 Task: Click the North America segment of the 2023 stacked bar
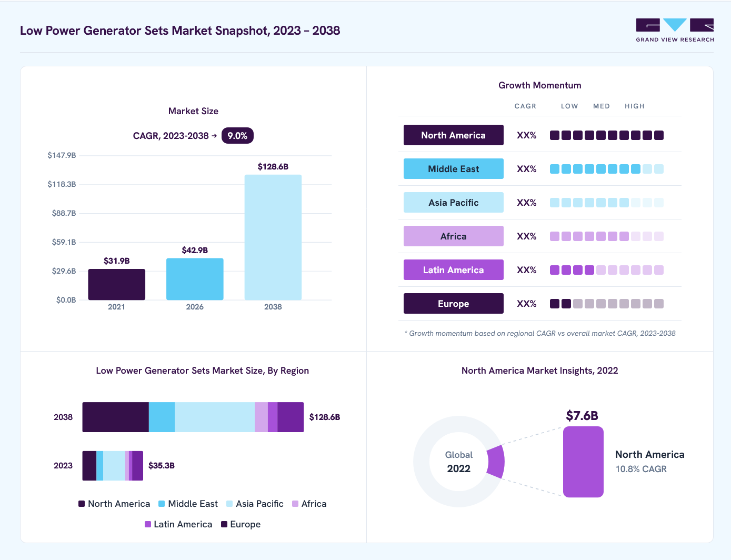tap(89, 466)
